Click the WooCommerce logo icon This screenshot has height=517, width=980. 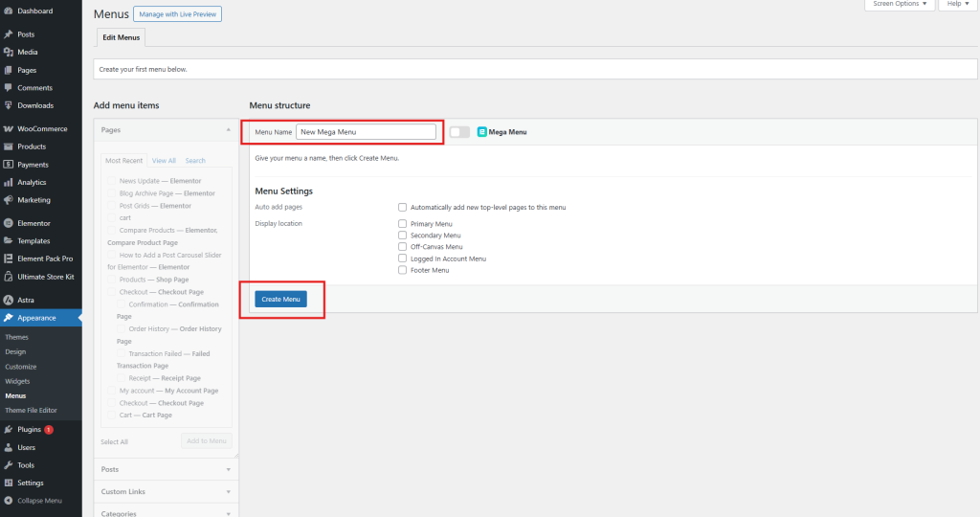coord(8,129)
